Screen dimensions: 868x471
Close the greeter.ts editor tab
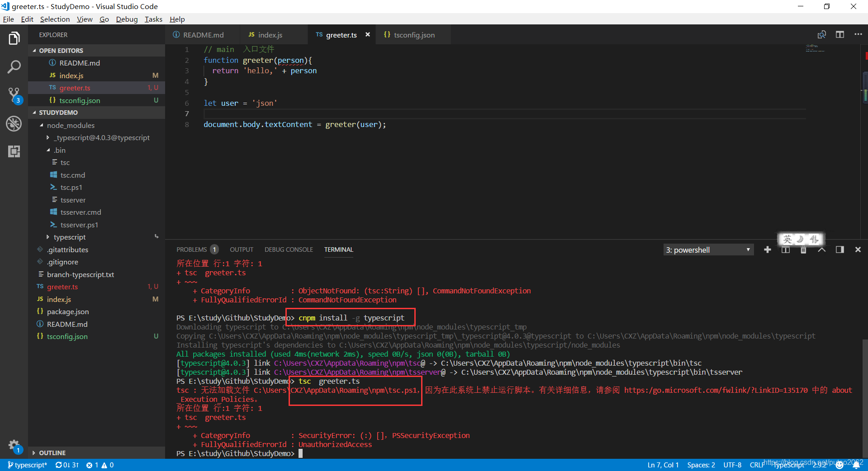368,35
